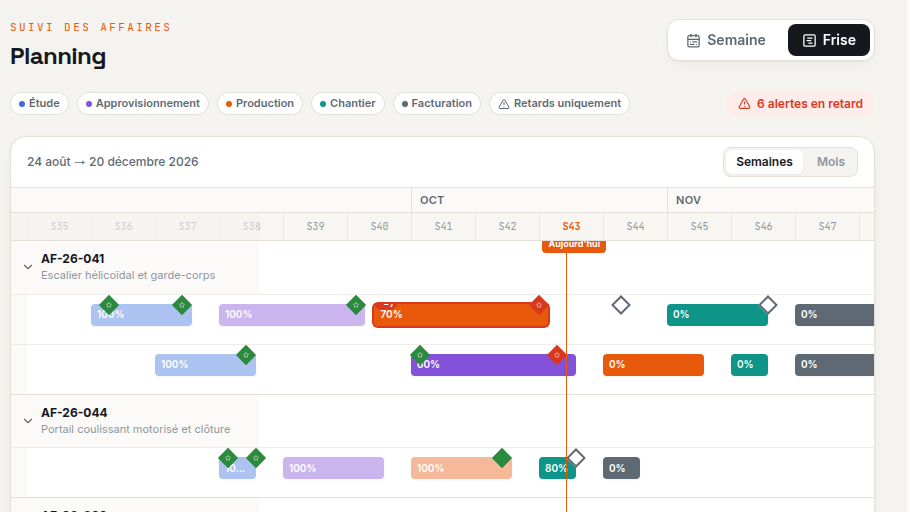The width and height of the screenshot is (910, 512).
Task: Click the warning triangle in alerts badge
Action: 744,104
